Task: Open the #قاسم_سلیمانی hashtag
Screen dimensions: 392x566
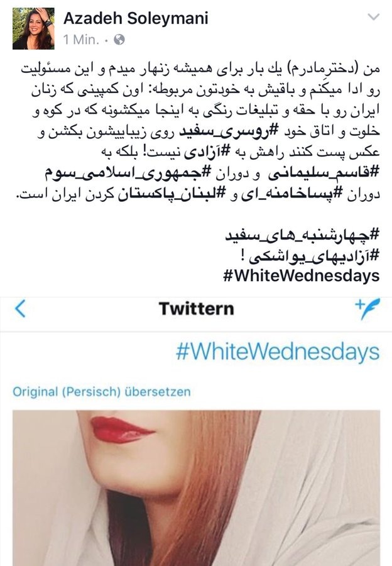Action: 324,174
